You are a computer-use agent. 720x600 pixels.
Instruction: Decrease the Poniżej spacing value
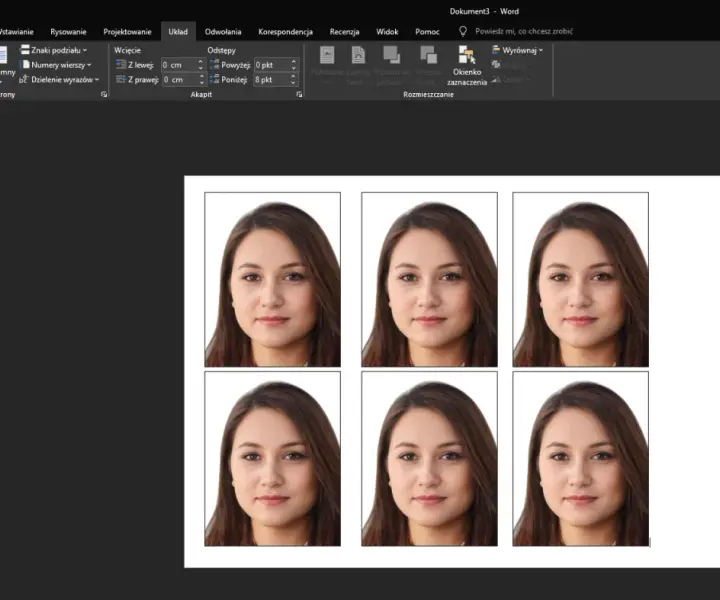293,83
